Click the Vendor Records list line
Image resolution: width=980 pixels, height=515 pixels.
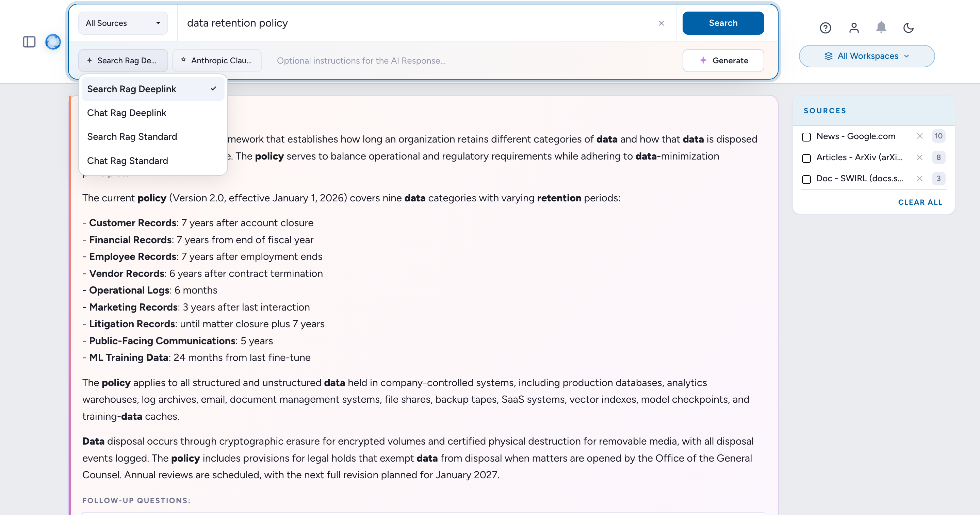(x=202, y=273)
